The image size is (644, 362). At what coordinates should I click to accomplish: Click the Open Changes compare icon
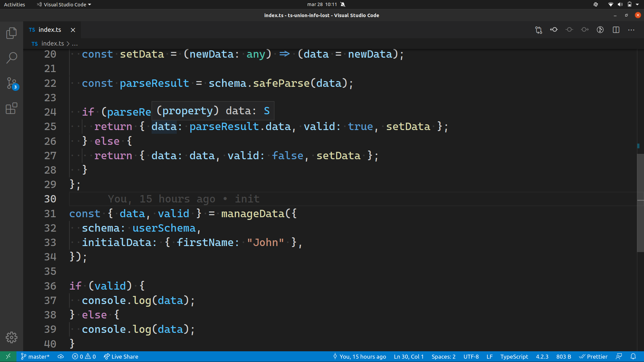point(538,30)
